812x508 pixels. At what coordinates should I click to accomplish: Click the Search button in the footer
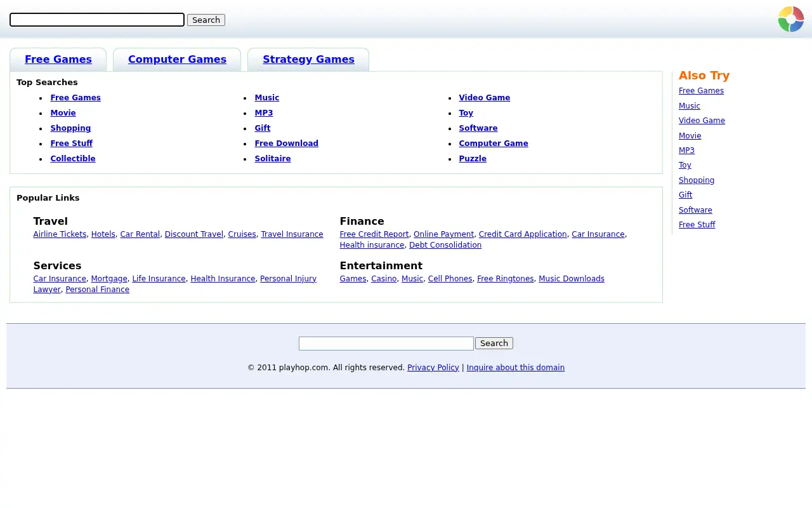[494, 344]
